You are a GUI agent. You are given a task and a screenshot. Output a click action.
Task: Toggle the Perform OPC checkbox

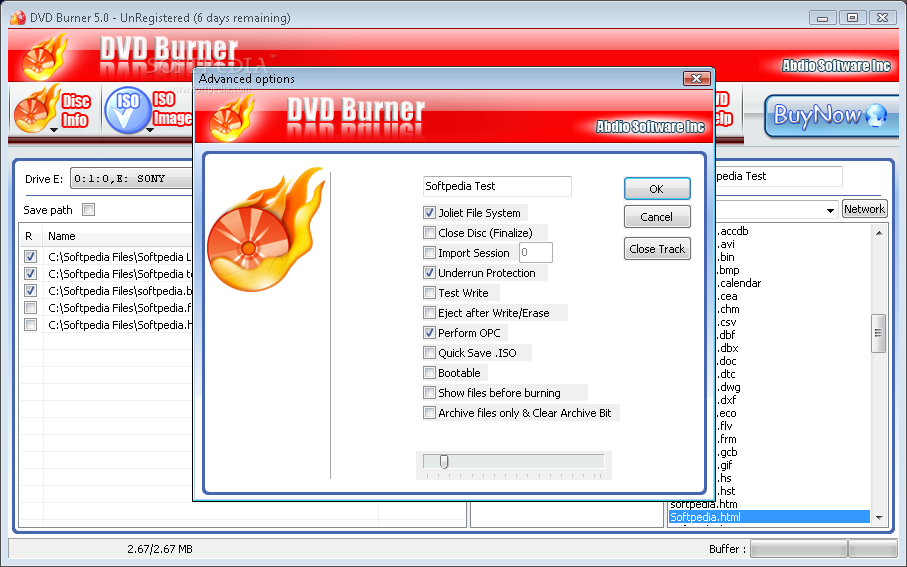click(429, 333)
